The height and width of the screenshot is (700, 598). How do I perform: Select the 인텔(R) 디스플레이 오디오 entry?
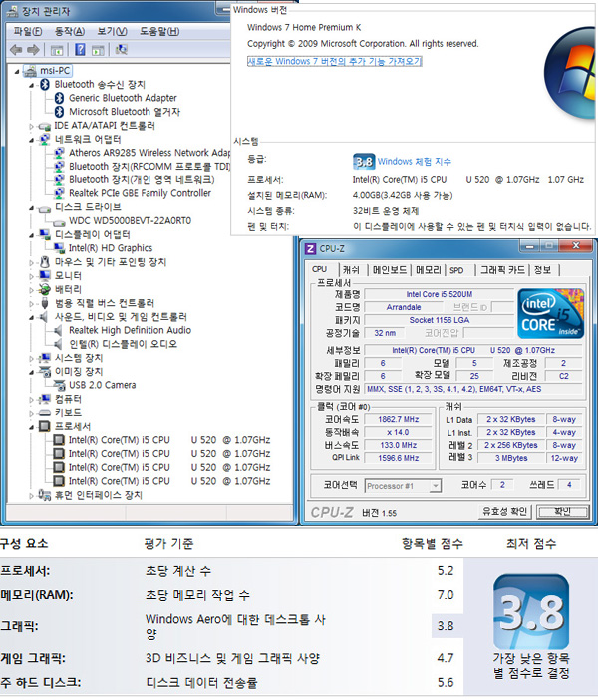[x=123, y=344]
